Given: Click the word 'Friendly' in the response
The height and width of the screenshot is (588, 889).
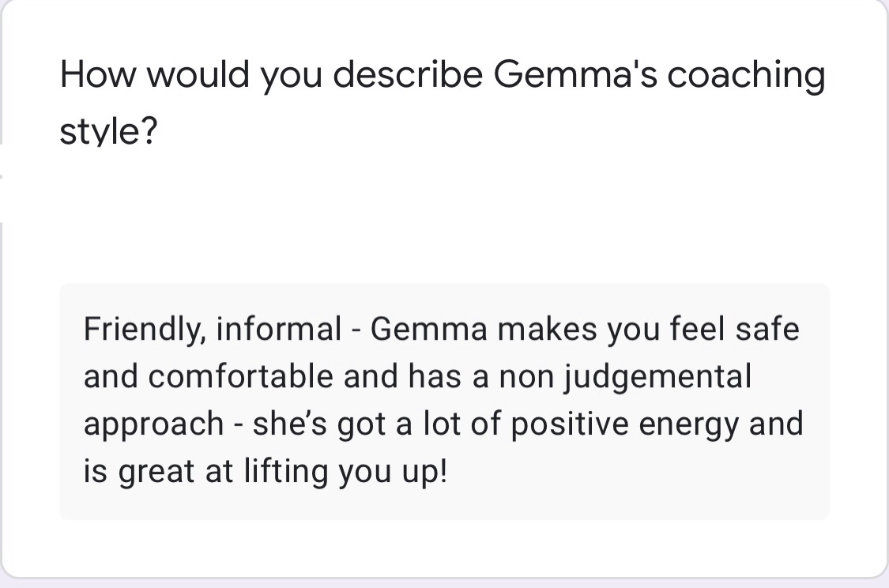Looking at the screenshot, I should (x=141, y=329).
